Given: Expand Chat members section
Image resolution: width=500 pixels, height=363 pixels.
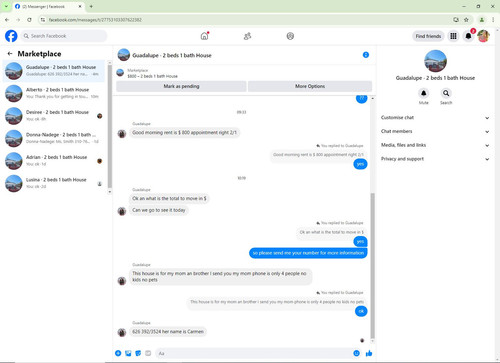Looking at the screenshot, I should (435, 131).
